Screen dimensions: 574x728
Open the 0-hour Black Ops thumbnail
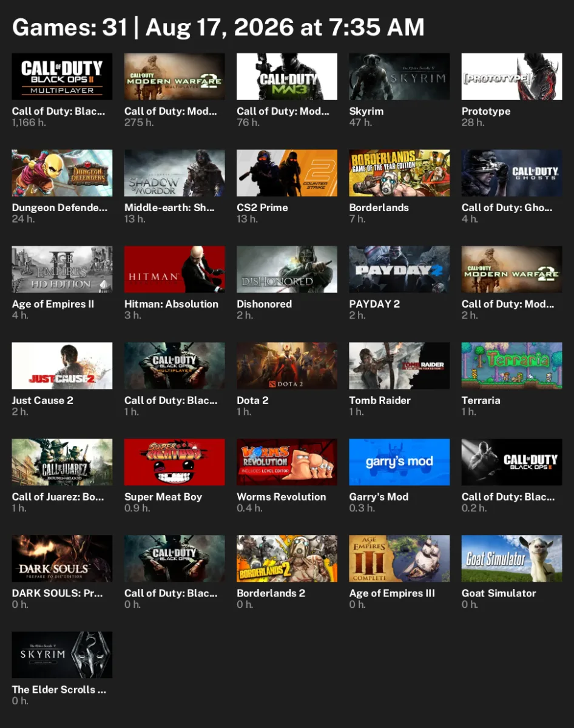point(175,559)
